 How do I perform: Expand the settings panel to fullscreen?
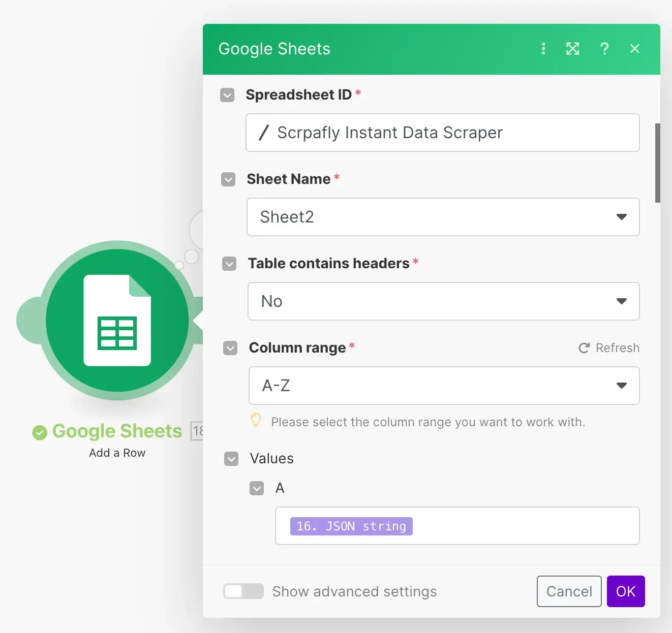click(x=573, y=49)
